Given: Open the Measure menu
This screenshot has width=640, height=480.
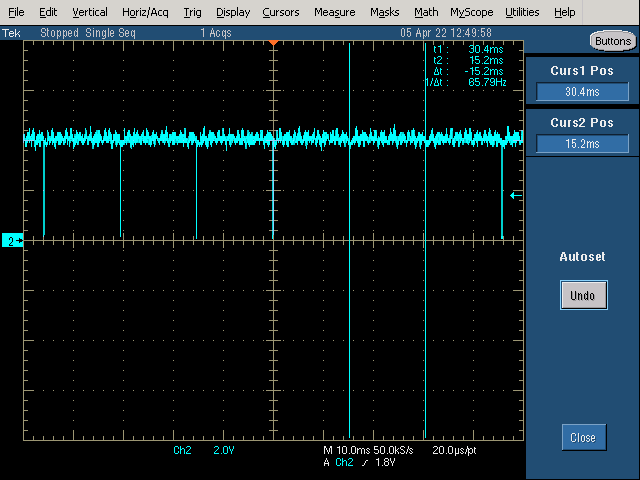Looking at the screenshot, I should (335, 12).
